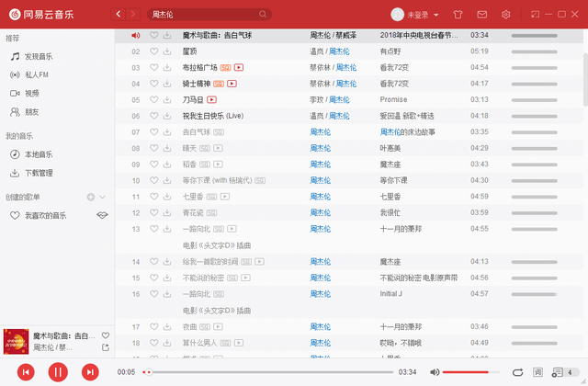588x386 pixels.
Task: Go back to previous track
Action: [x=25, y=371]
